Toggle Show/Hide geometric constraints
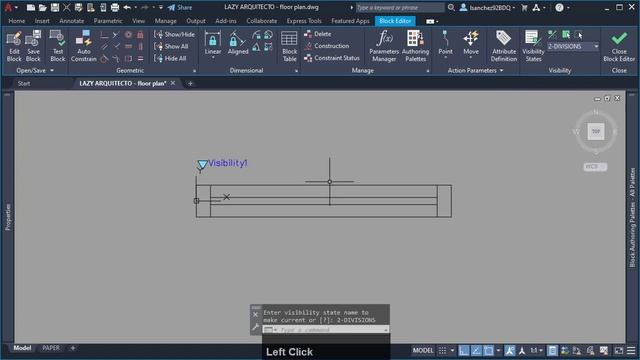Viewport: 640px width, 360px height. (x=174, y=34)
